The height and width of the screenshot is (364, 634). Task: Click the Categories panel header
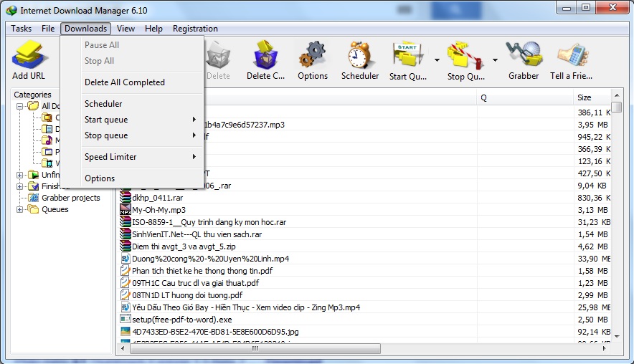(x=32, y=95)
